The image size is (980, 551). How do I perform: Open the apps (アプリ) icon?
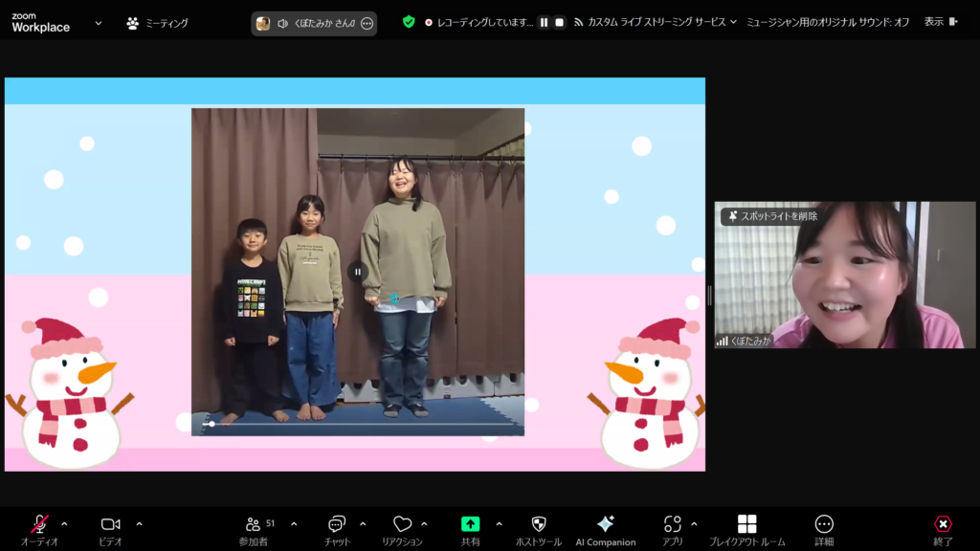tap(672, 524)
